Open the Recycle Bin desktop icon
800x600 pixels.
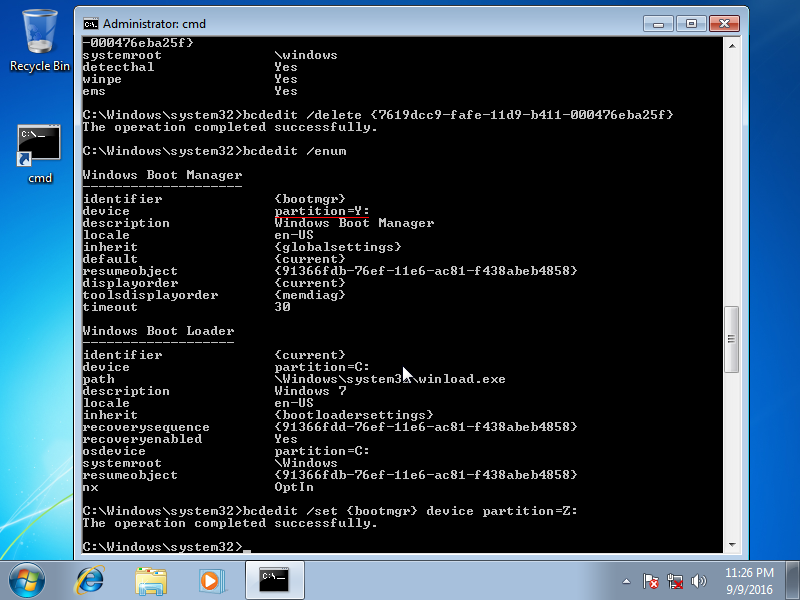coord(39,41)
